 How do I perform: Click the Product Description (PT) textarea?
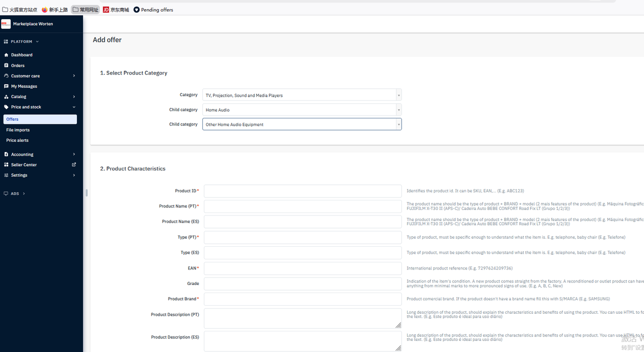point(303,318)
